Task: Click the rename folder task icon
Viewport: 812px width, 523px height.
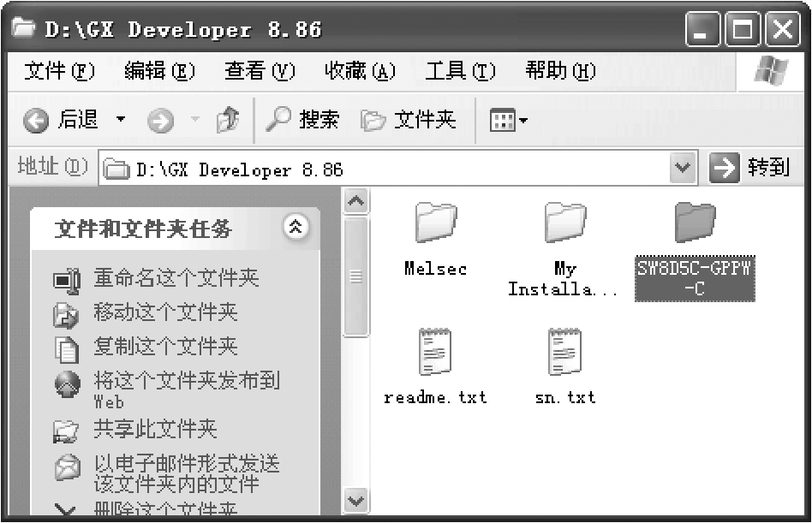Action: 67,281
